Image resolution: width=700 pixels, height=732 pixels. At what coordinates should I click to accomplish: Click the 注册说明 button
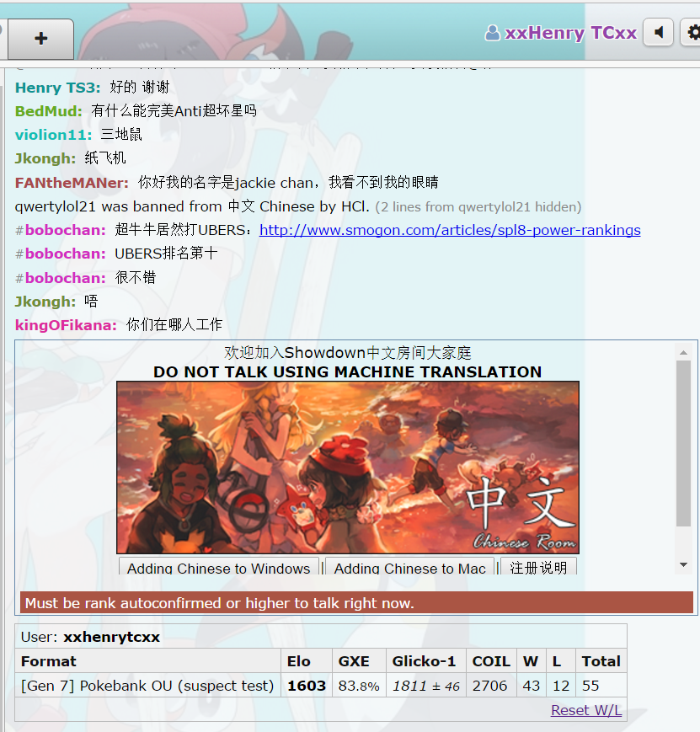(538, 567)
